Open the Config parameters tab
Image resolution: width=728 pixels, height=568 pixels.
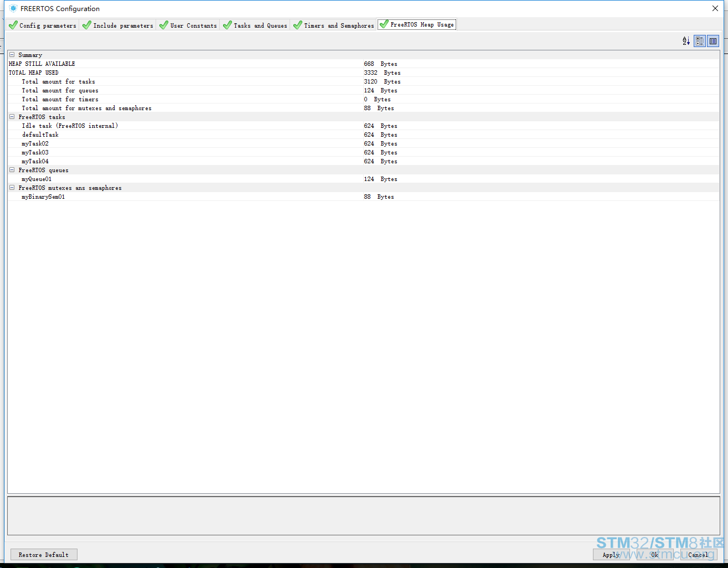coord(43,25)
